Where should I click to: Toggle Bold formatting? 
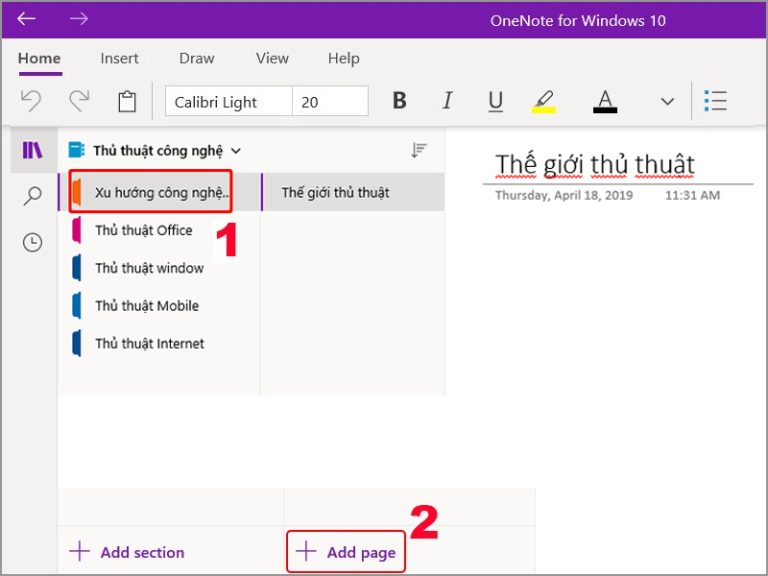coord(399,100)
